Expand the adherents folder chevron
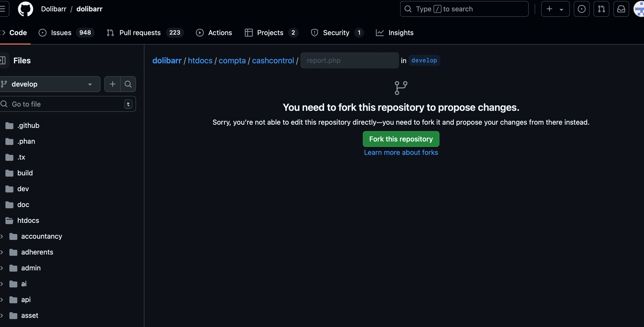The height and width of the screenshot is (327, 644). (x=2, y=252)
